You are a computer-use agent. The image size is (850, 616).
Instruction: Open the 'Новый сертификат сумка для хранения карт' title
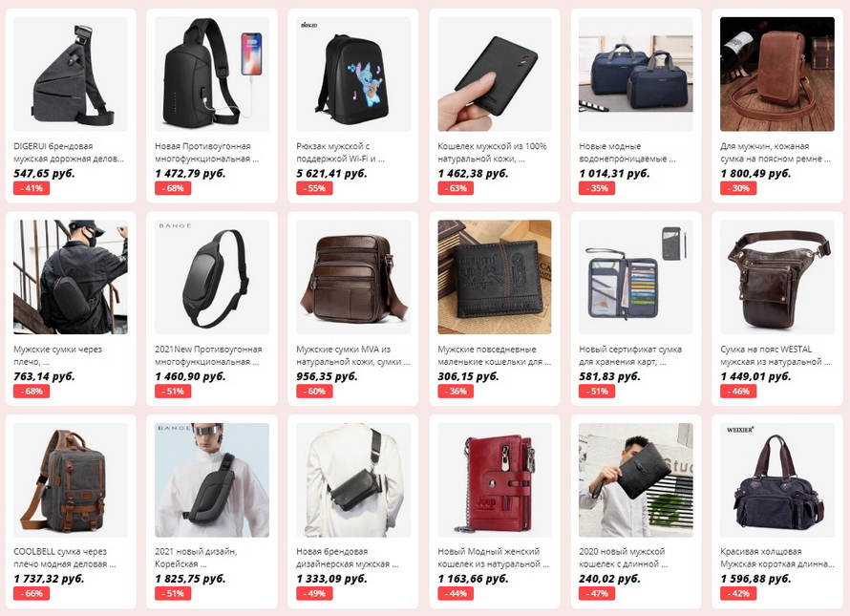pos(630,355)
